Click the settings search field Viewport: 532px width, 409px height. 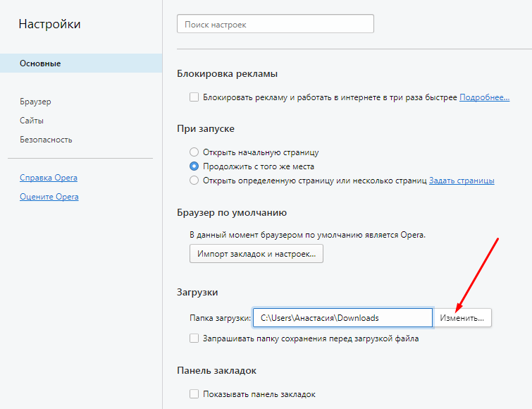pyautogui.click(x=276, y=24)
